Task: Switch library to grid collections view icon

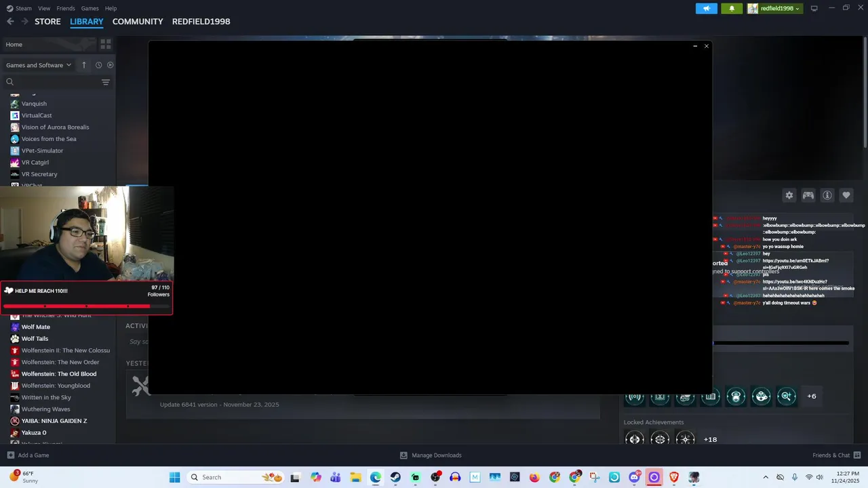Action: 106,44
